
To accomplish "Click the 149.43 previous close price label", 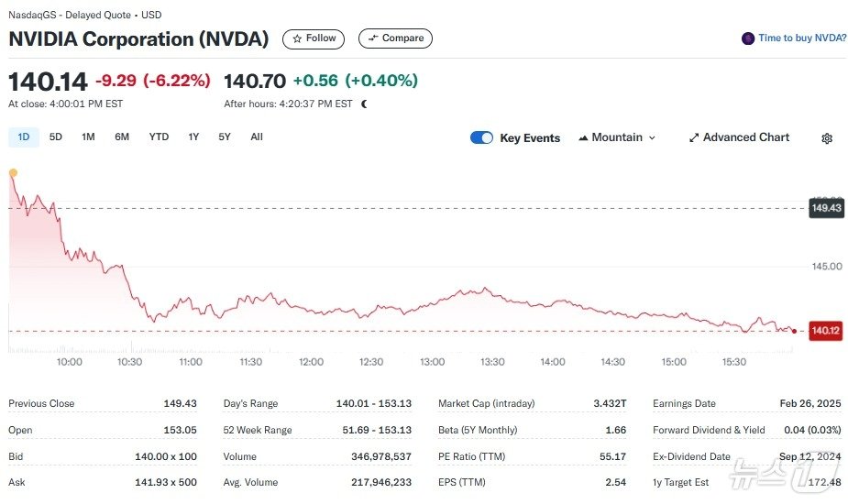I will [x=825, y=208].
